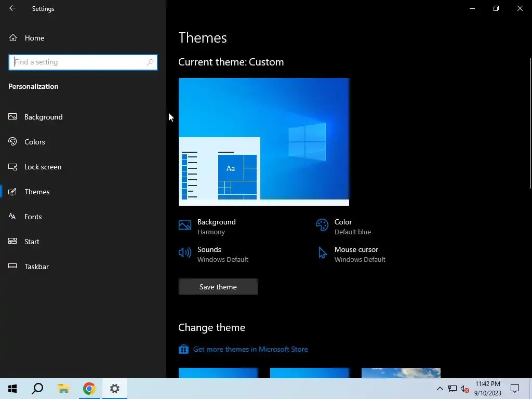Click the Taskbar icon in sidebar

pyautogui.click(x=12, y=266)
